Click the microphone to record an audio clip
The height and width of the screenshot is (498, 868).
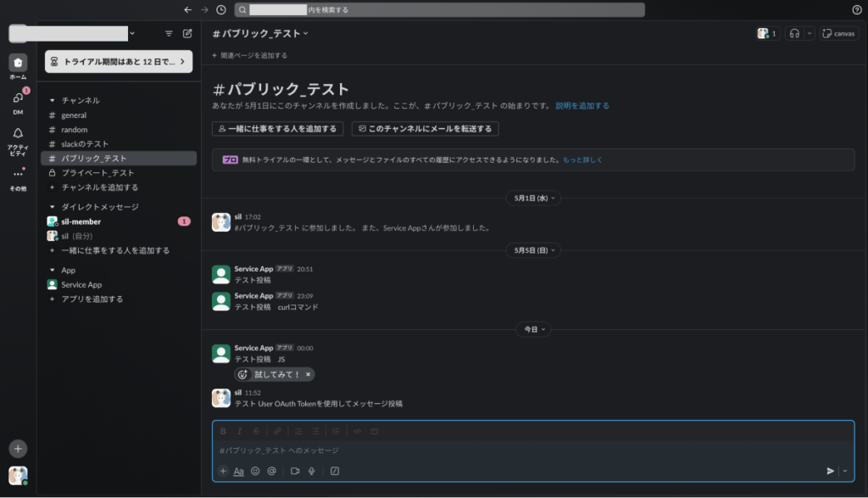click(x=312, y=471)
